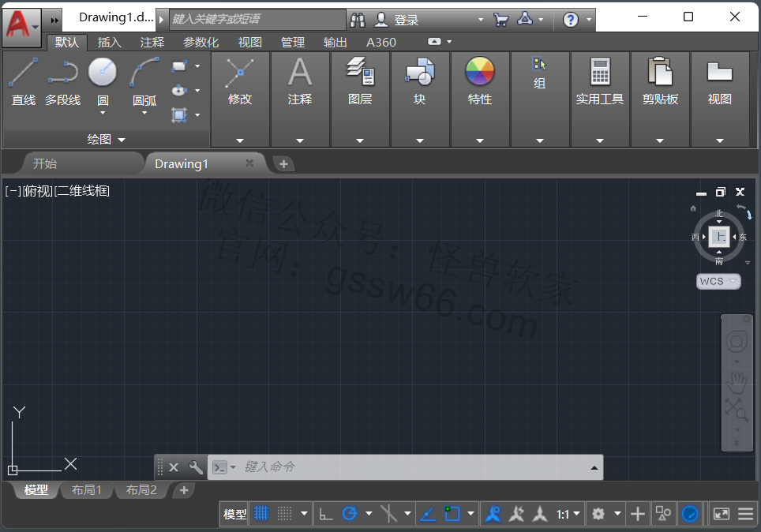This screenshot has width=761, height=532.
Task: Open the 图层 (Layers) panel icon
Action: pyautogui.click(x=360, y=73)
